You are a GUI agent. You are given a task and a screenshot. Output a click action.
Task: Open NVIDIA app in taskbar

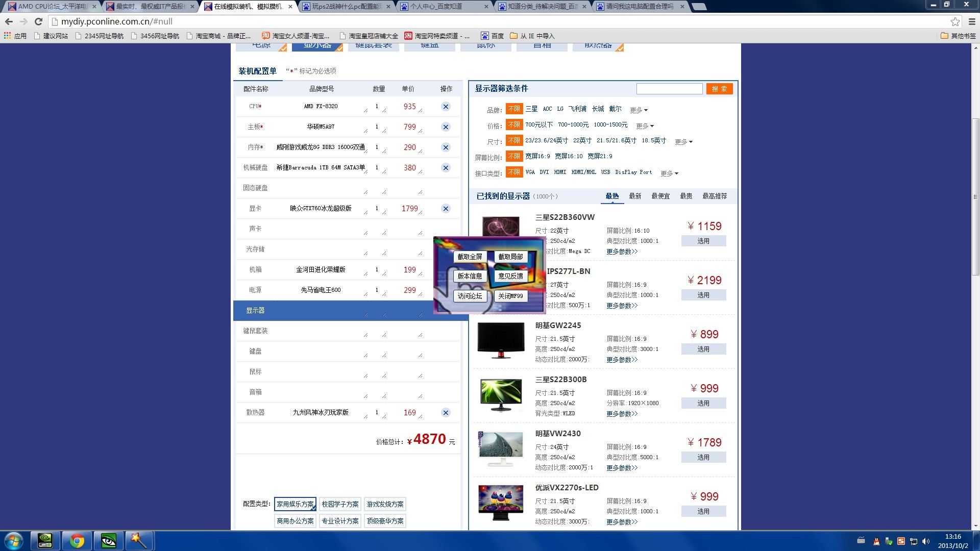(x=45, y=541)
